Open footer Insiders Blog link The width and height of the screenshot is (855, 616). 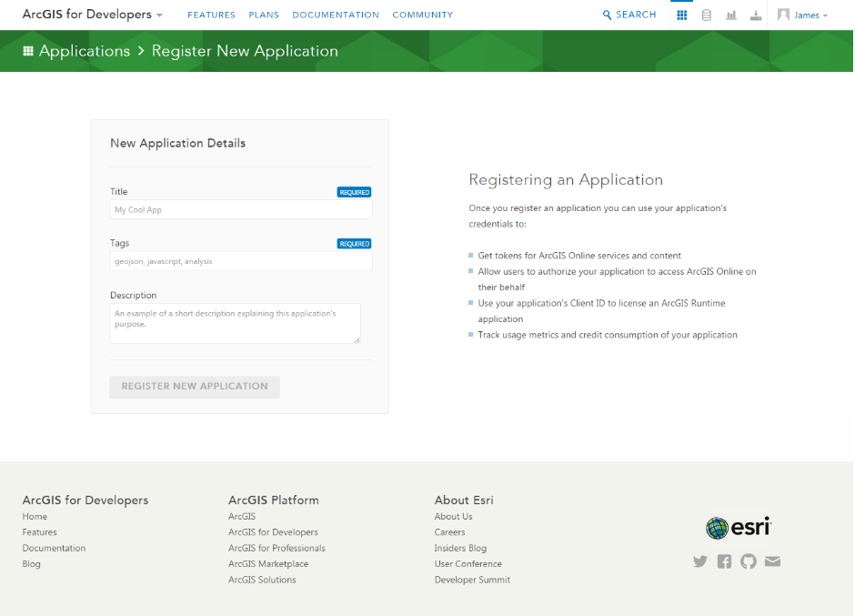(461, 548)
